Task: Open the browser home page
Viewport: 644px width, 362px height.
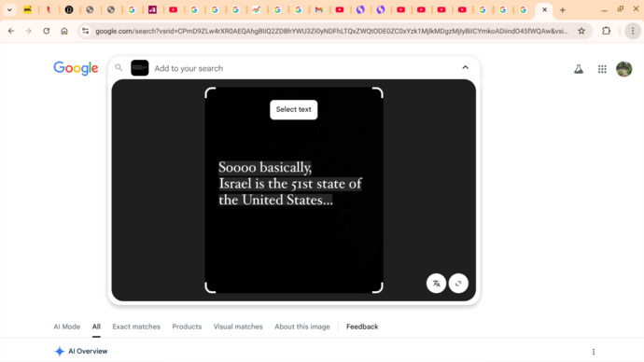Action: point(64,31)
